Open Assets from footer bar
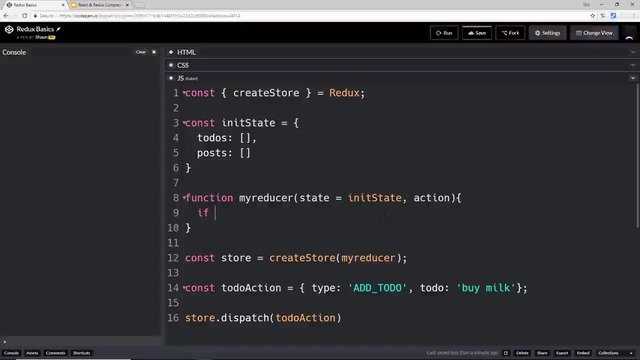Viewport: 640px width, 360px height. pos(32,353)
